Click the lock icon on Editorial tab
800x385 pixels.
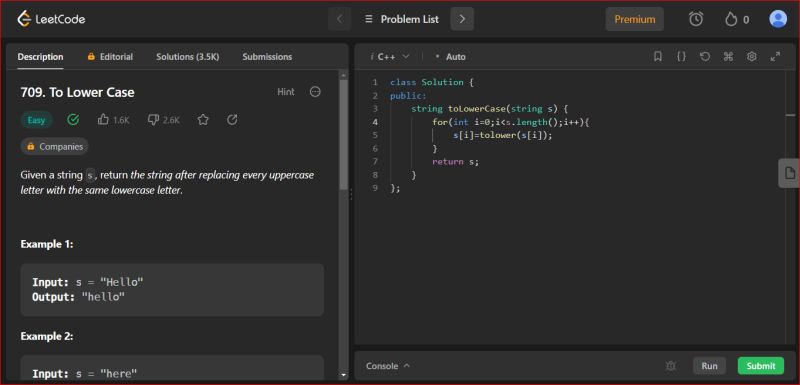click(91, 57)
